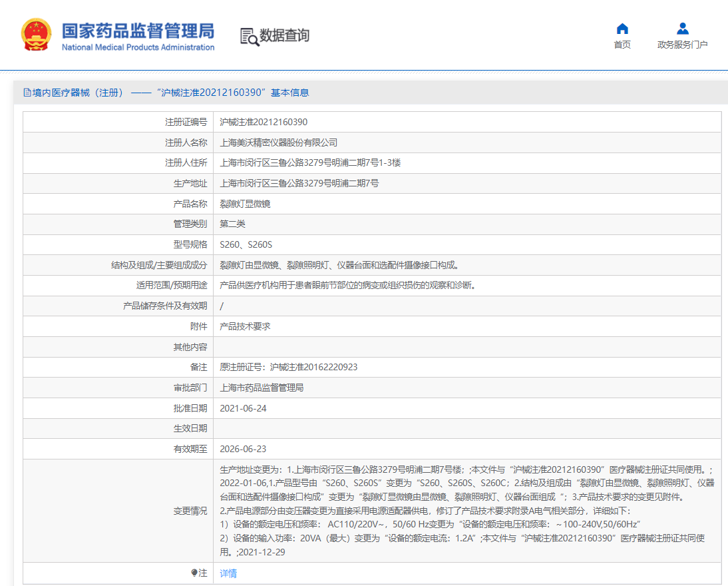Image resolution: width=728 pixels, height=586 pixels.
Task: Click the 变更情况 change details text
Action: point(467,511)
